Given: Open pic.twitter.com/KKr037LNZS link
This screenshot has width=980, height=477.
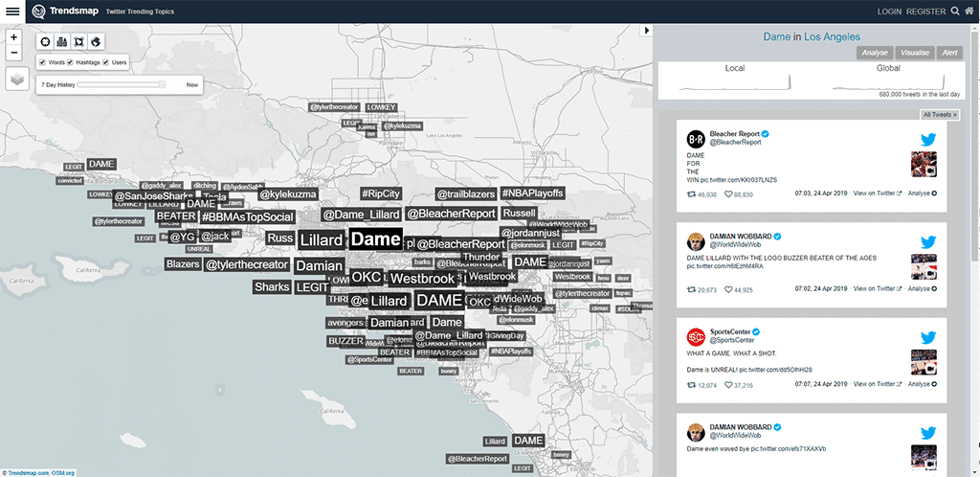Looking at the screenshot, I should [739, 180].
